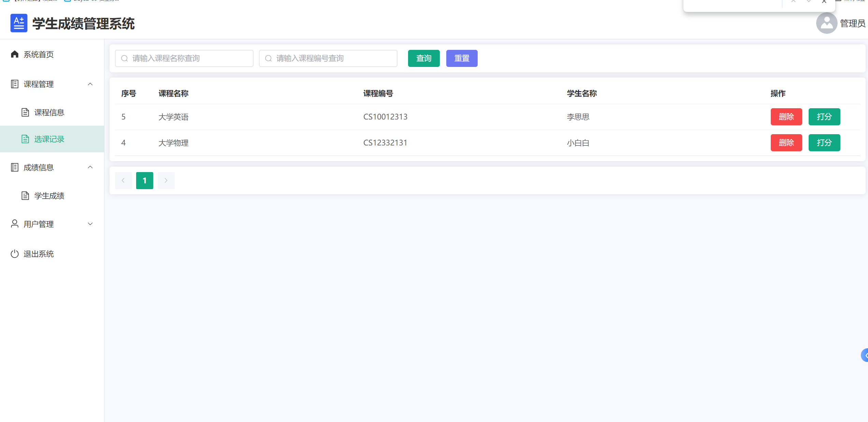Collapse the 课程管理 section chevron
The width and height of the screenshot is (868, 422).
(90, 84)
